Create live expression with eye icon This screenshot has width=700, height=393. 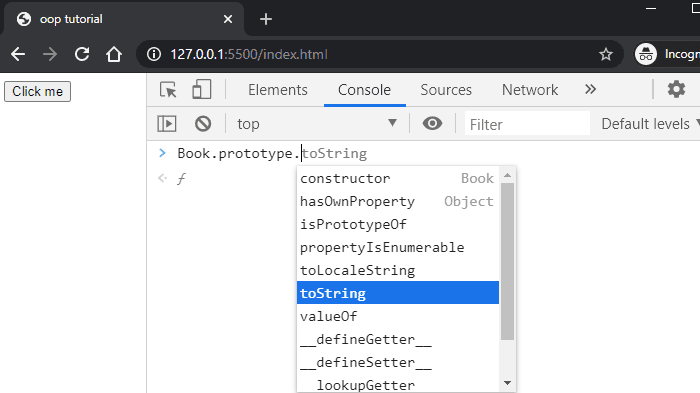[x=432, y=123]
